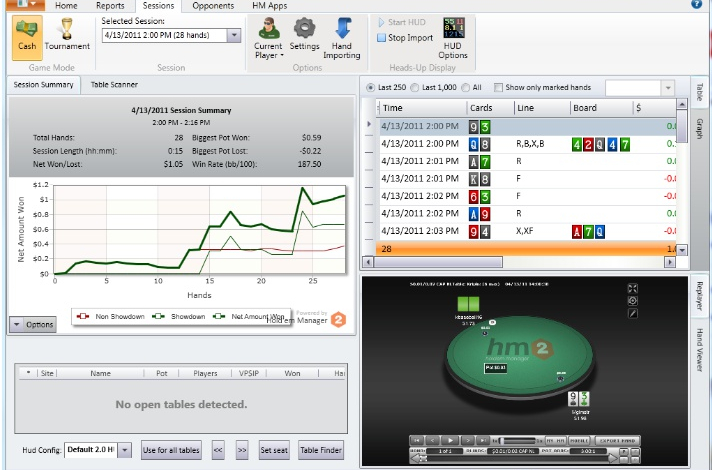Select the 2:03 PM hand row
Image resolution: width=712 pixels, height=470 pixels.
[x=528, y=231]
